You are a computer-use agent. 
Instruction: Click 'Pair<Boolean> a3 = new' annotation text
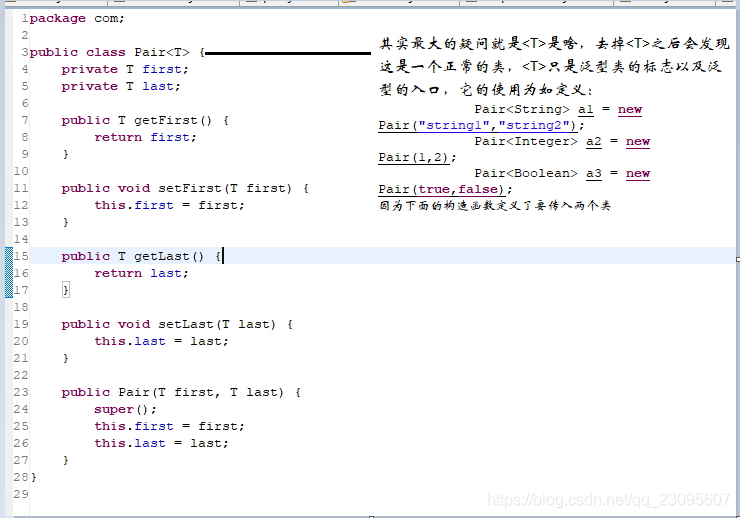[x=562, y=174]
